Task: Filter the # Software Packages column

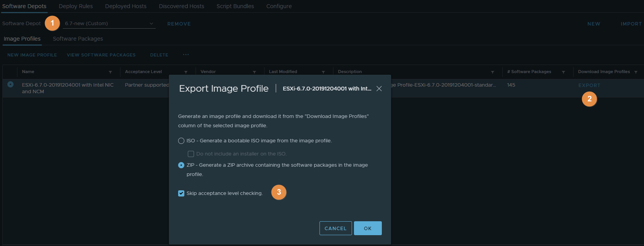Action: click(563, 72)
